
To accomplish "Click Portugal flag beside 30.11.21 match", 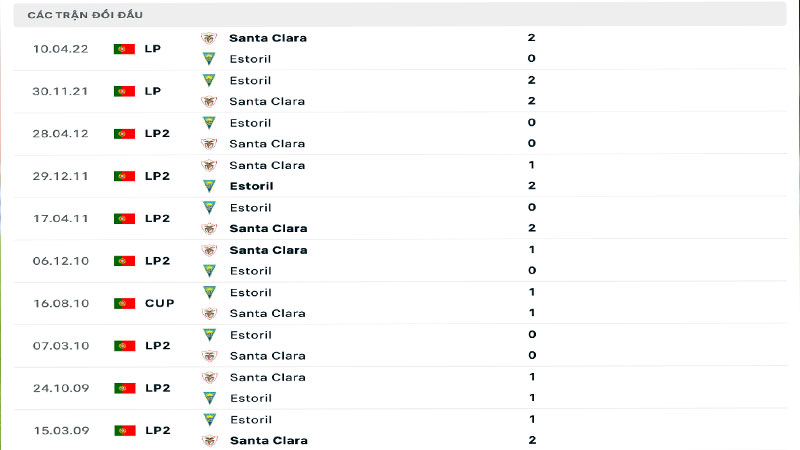I will pos(124,91).
